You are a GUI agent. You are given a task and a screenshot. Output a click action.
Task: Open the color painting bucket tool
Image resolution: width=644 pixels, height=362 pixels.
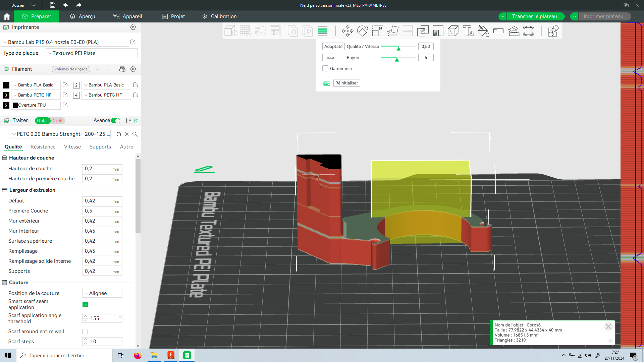point(483,31)
